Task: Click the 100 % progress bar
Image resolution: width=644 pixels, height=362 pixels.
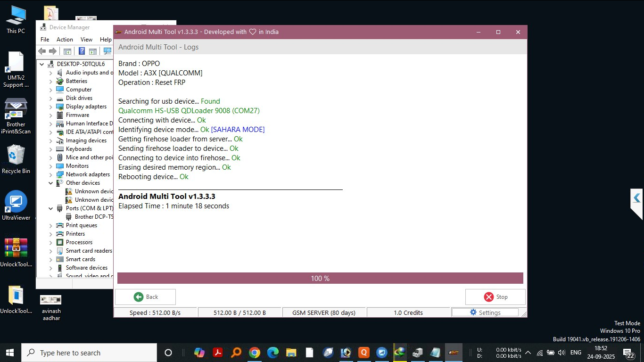Action: [320, 279]
